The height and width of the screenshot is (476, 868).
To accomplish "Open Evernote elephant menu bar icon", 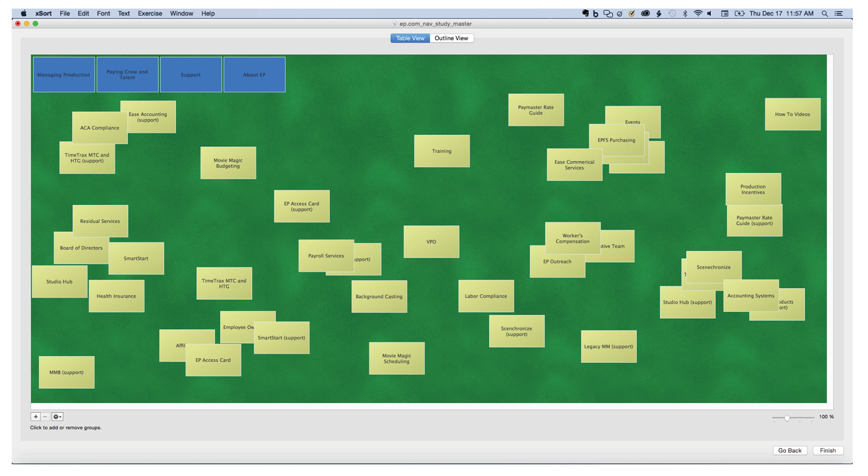I will [585, 14].
